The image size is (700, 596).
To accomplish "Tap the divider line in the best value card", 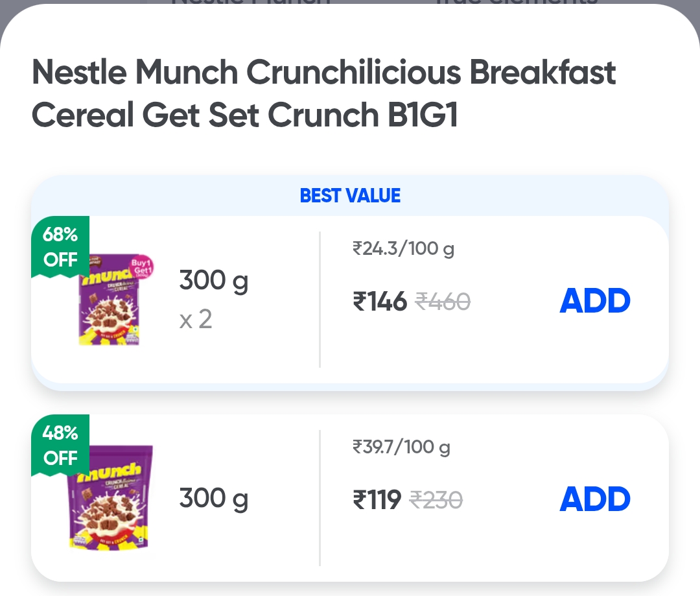I will pyautogui.click(x=320, y=300).
